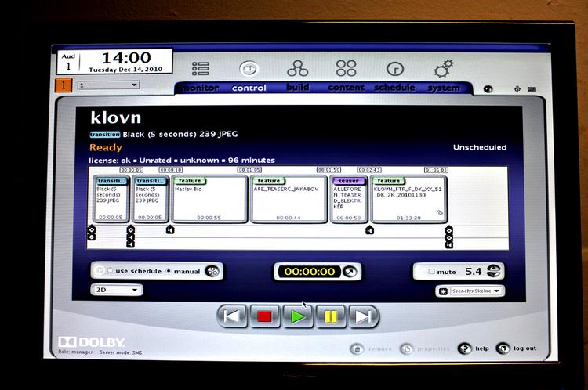Click the greyed-out remove label
This screenshot has height=390, width=588.
coord(380,349)
